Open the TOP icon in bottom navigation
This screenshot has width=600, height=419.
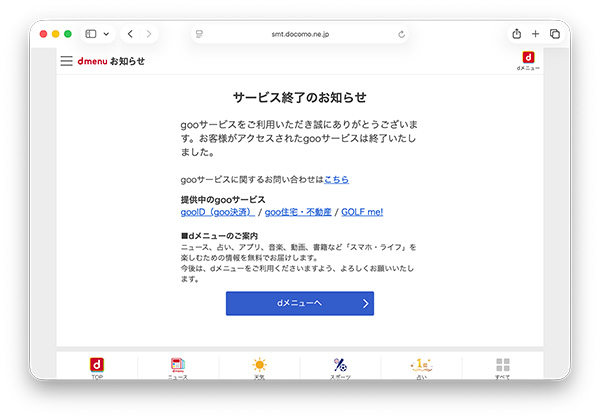tap(97, 367)
